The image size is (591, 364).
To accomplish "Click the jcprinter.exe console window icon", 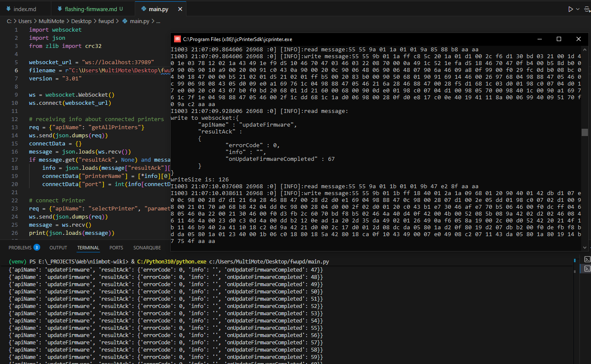I will [x=177, y=39].
